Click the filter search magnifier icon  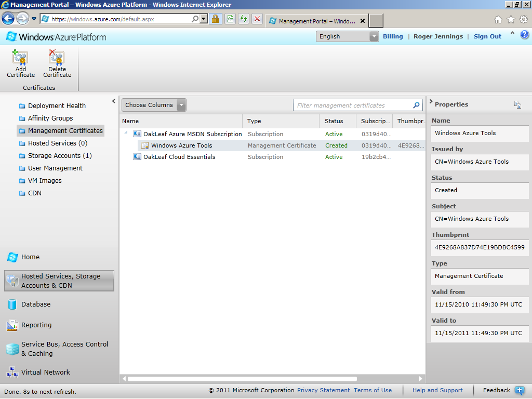[416, 105]
